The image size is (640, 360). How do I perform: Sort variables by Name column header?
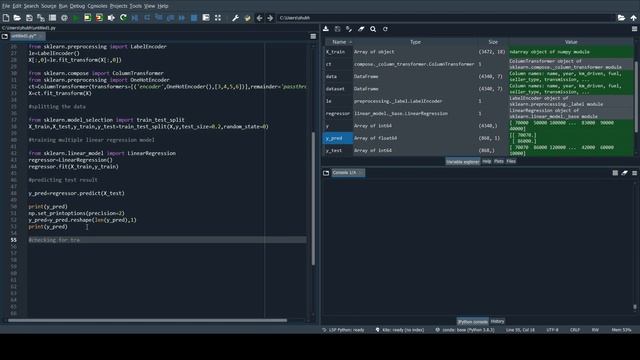coord(339,42)
